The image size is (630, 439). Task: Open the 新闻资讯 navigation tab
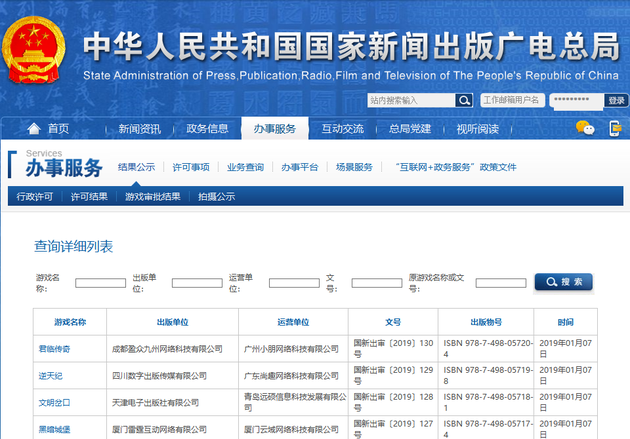139,129
